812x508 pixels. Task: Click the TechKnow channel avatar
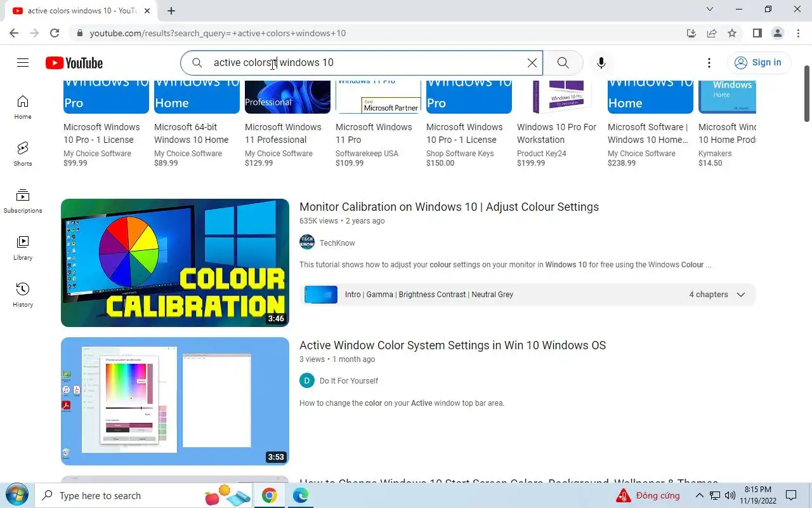pyautogui.click(x=307, y=243)
